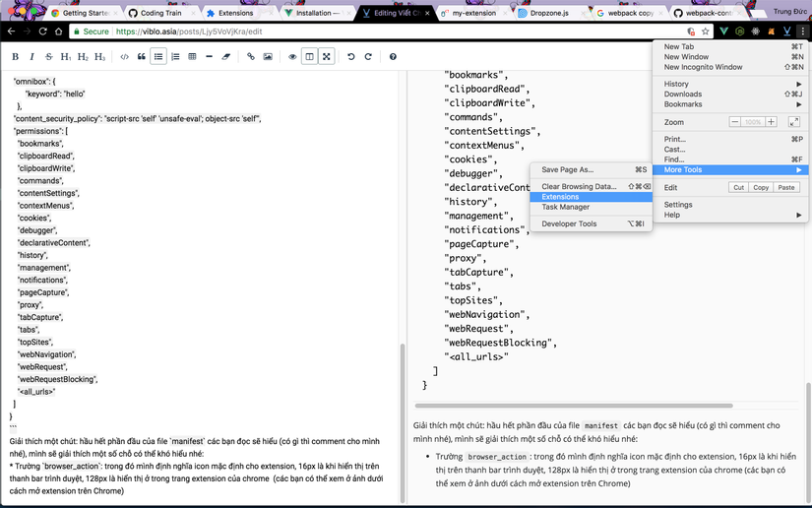Go to browser home page
The image size is (812, 508).
(x=58, y=32)
